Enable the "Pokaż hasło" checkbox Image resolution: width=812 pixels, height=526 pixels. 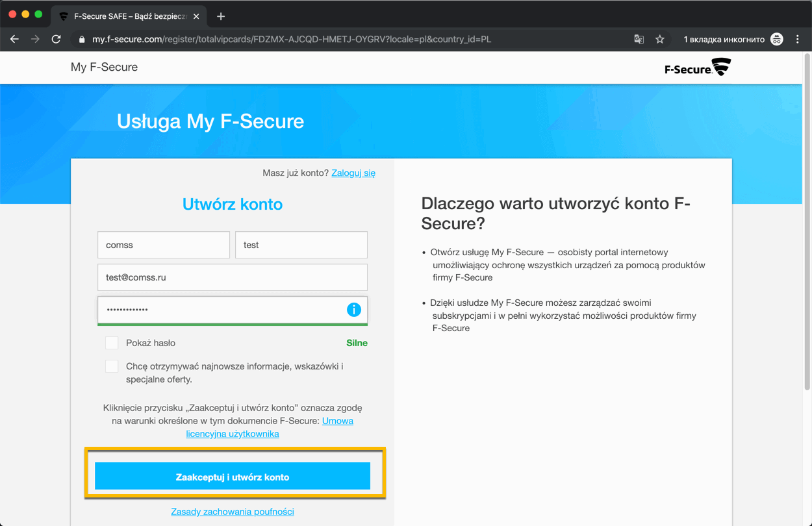coord(111,342)
